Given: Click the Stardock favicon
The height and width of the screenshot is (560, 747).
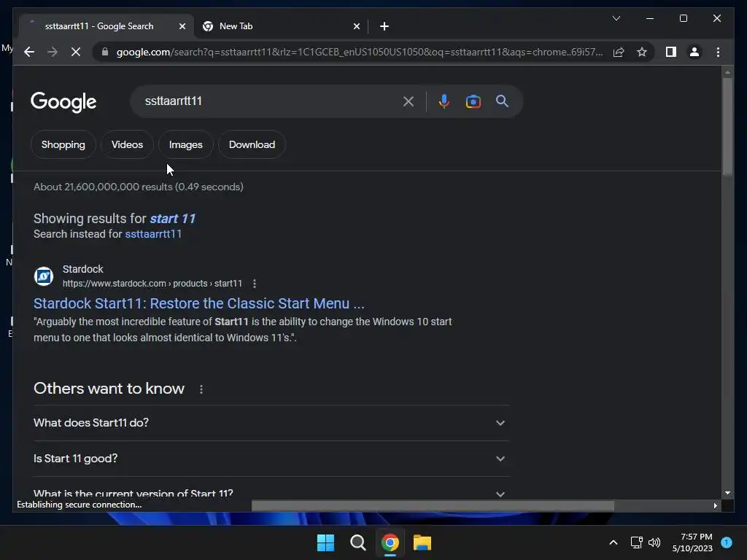Looking at the screenshot, I should click(43, 276).
